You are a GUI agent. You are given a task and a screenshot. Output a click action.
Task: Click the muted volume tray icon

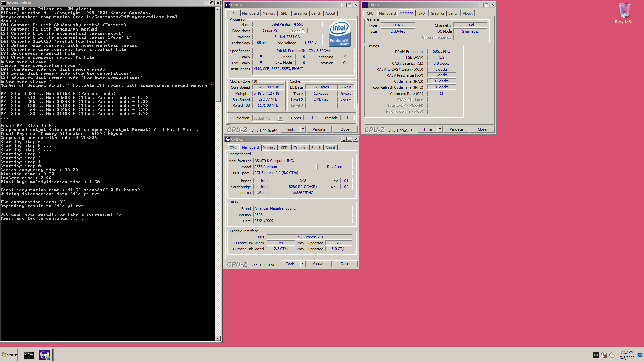click(x=612, y=355)
